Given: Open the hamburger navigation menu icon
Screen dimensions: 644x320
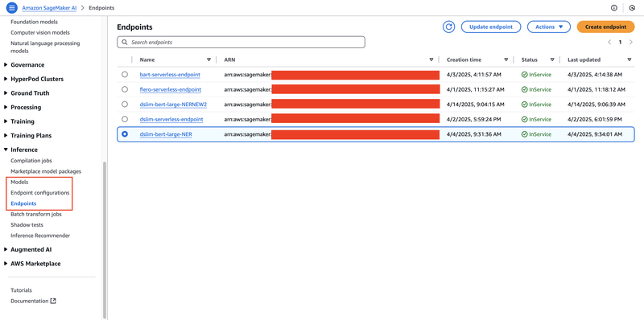Looking at the screenshot, I should coord(11,8).
